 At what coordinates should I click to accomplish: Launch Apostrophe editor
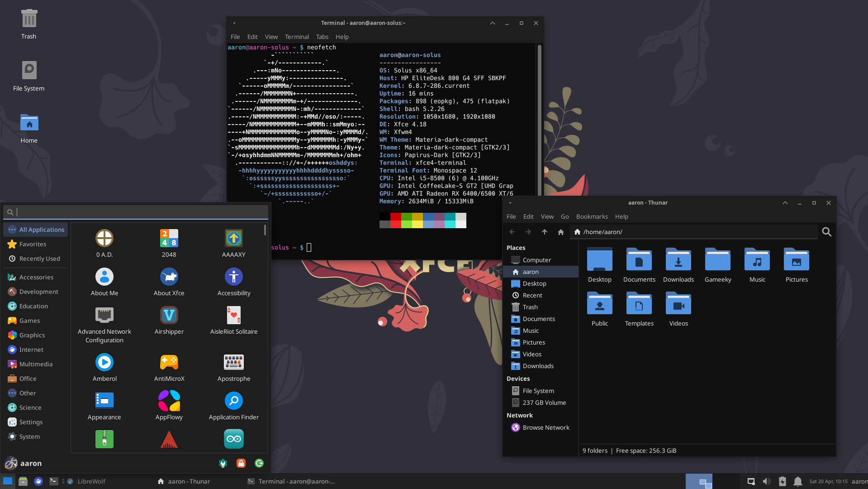pos(234,363)
